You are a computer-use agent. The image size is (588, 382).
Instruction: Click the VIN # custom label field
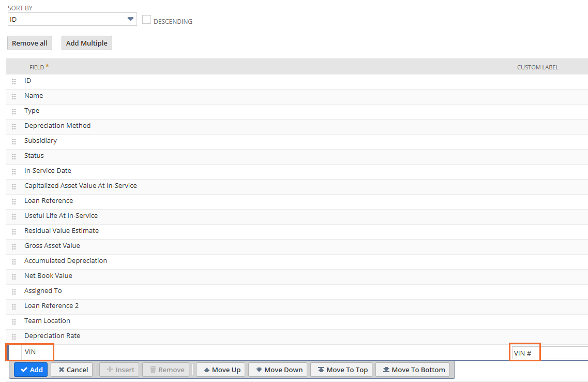tap(548, 353)
